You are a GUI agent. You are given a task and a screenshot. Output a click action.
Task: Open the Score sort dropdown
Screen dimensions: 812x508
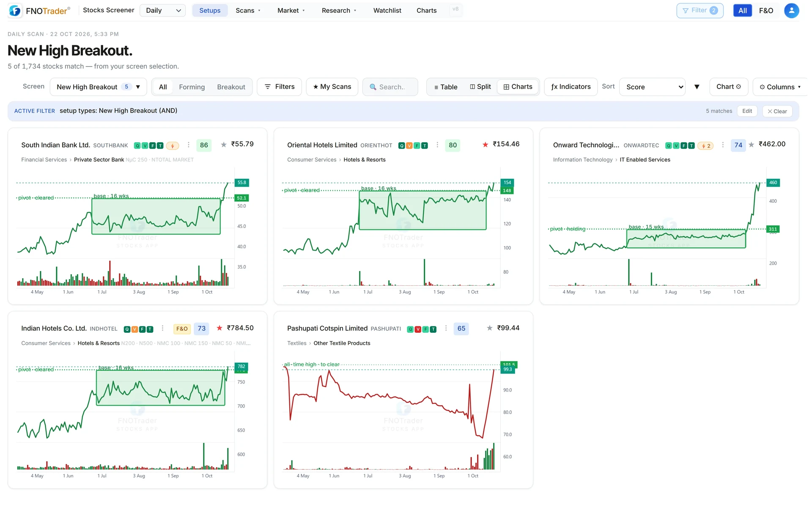(652, 87)
